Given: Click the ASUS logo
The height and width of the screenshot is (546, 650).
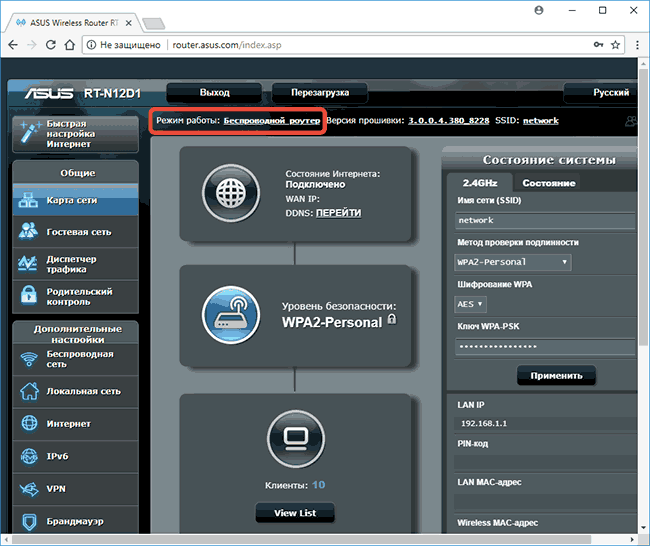Looking at the screenshot, I should pos(49,93).
